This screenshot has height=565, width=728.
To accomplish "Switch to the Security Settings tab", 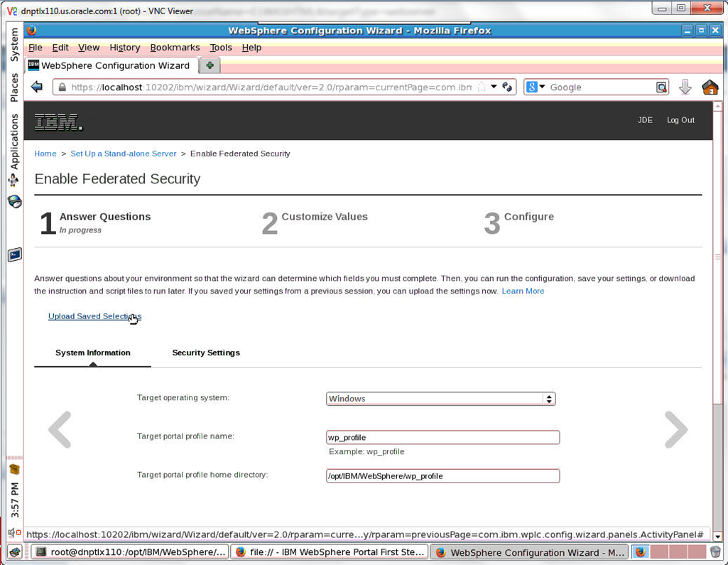I will pos(206,353).
